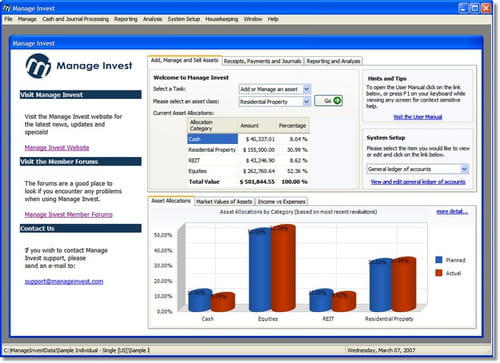
Task: Click the support email address link
Action: 64,281
